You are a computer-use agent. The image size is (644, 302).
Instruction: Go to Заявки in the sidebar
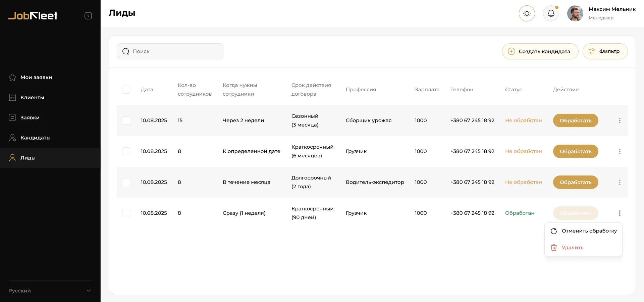click(x=30, y=117)
